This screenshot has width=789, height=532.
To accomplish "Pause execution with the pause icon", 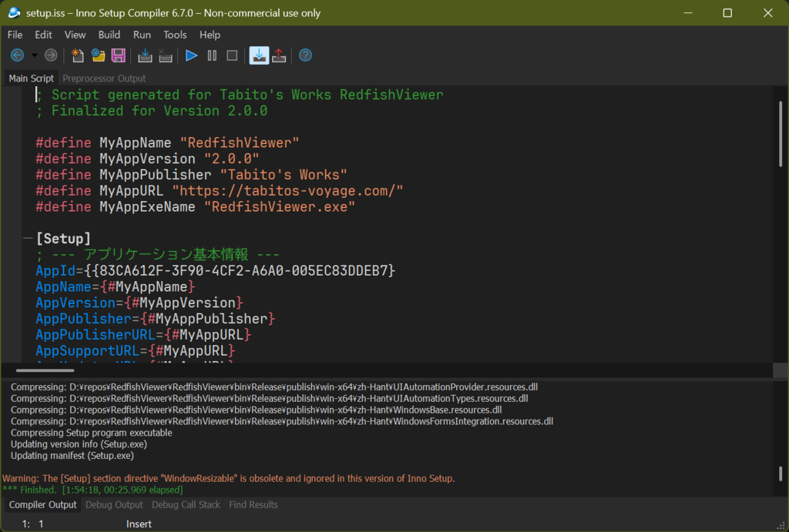I will pyautogui.click(x=212, y=55).
